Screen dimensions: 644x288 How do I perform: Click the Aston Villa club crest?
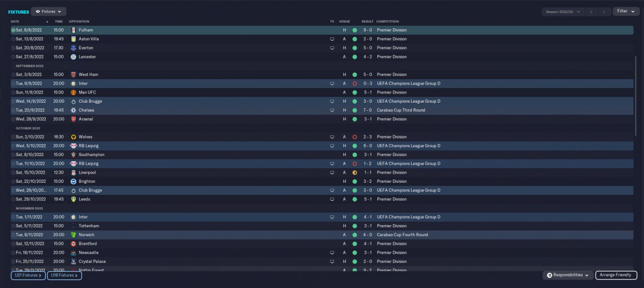pos(73,39)
